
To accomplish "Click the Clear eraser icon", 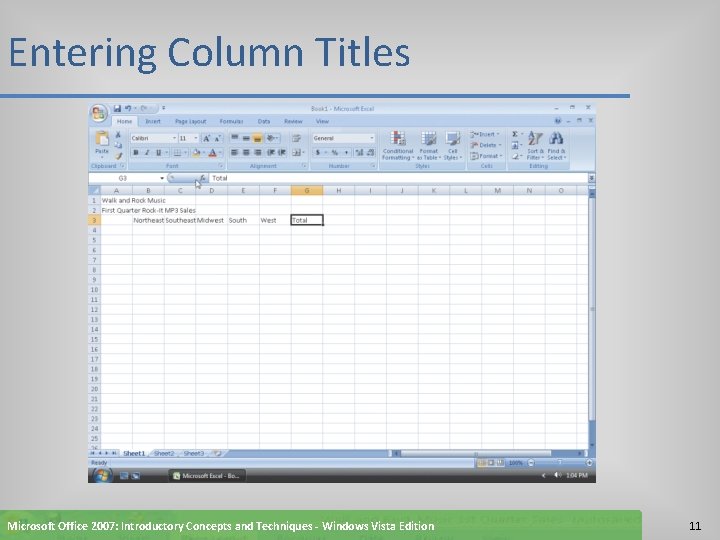I will coord(515,156).
